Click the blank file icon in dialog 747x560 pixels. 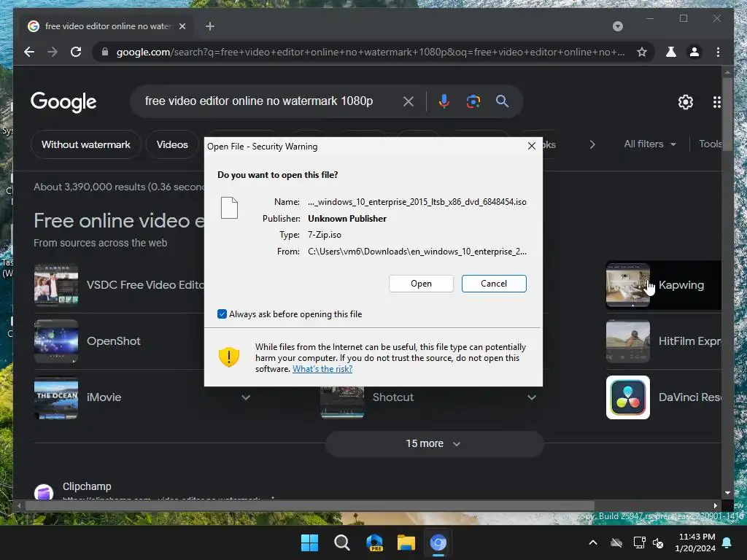[x=229, y=208]
